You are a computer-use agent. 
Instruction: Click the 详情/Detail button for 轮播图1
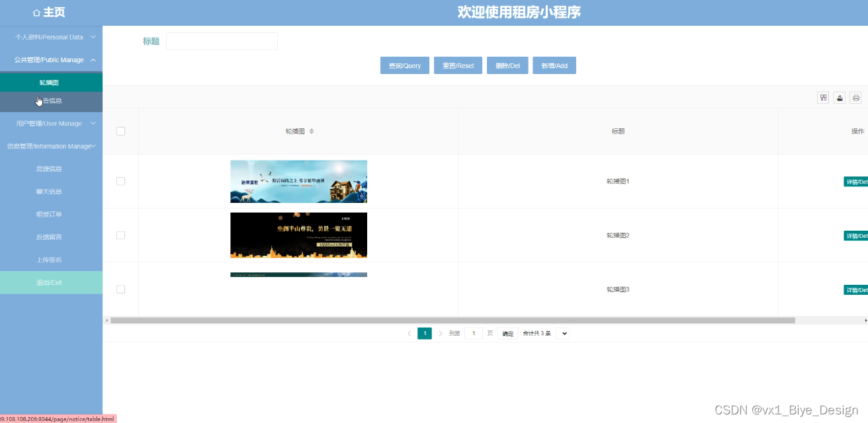pyautogui.click(x=855, y=181)
